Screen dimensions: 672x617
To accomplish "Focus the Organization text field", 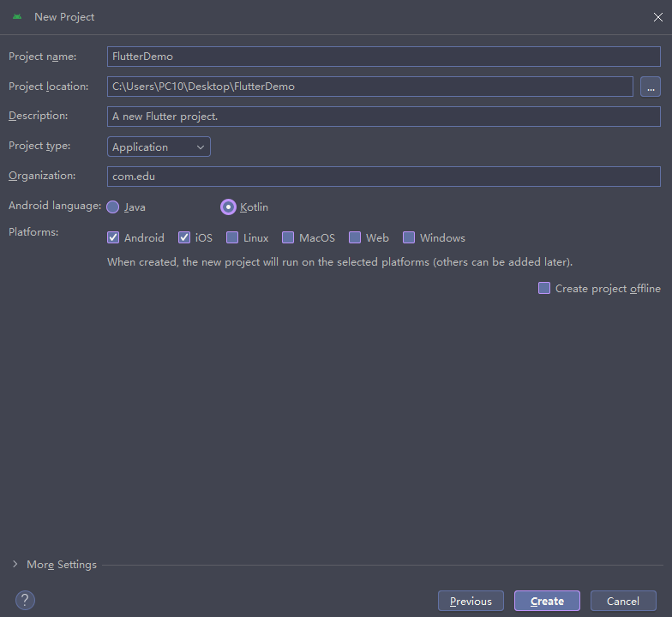I will pyautogui.click(x=383, y=177).
